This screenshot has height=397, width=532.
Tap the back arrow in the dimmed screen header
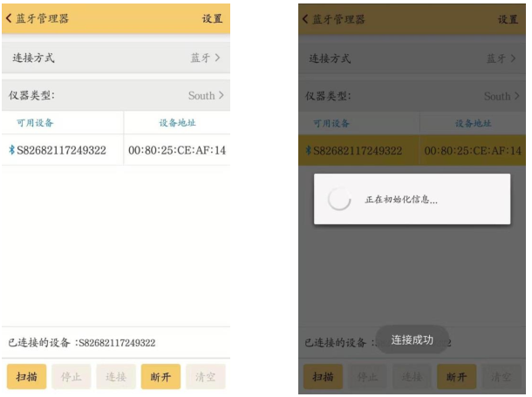coord(304,18)
